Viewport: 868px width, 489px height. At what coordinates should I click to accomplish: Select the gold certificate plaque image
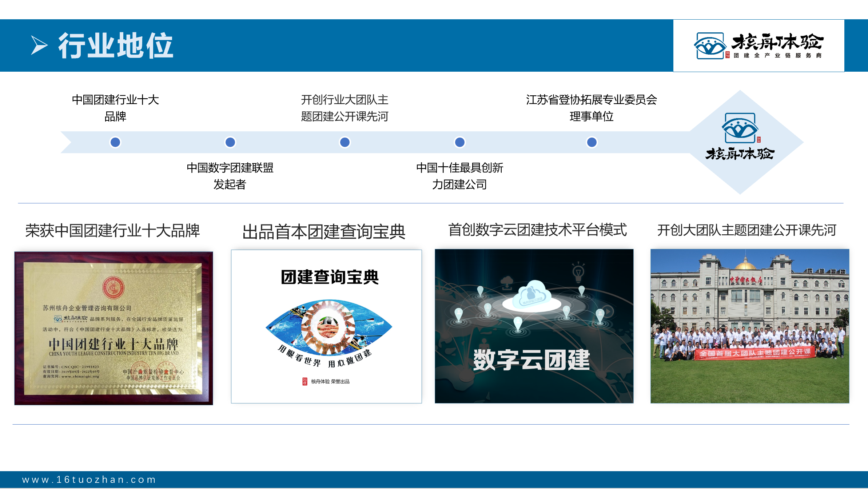pyautogui.click(x=114, y=328)
